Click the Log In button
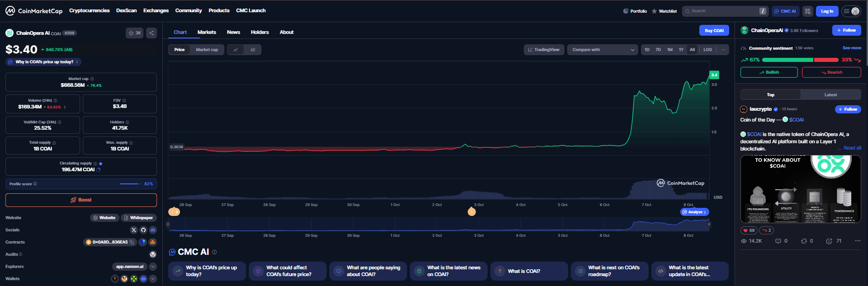 pyautogui.click(x=827, y=11)
